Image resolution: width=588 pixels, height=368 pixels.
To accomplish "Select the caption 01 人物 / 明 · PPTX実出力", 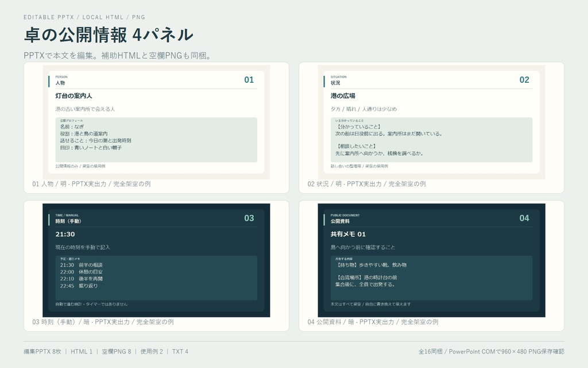I will tap(91, 184).
